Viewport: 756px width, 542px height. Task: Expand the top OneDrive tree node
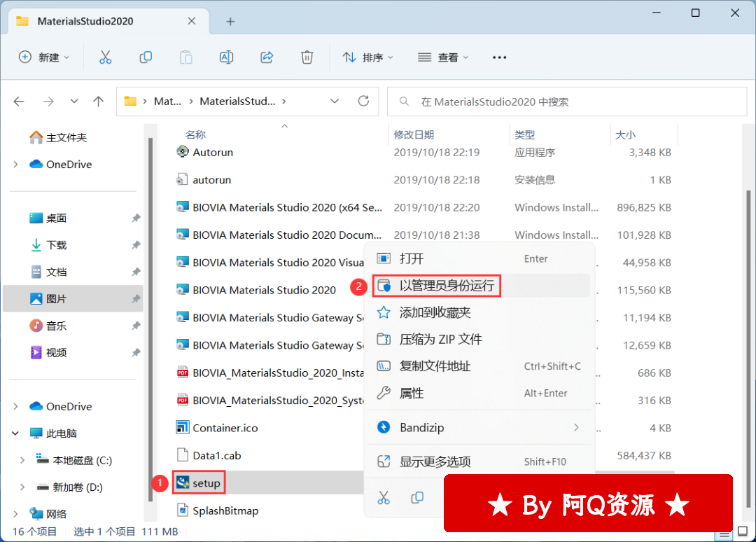[16, 165]
